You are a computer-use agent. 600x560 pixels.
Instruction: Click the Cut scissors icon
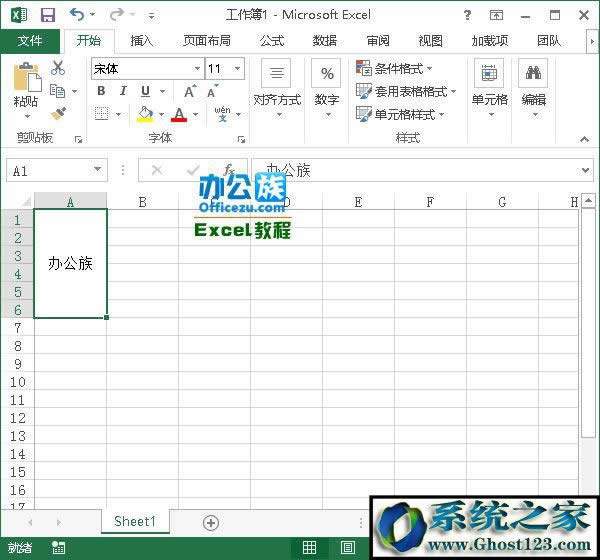pos(58,68)
